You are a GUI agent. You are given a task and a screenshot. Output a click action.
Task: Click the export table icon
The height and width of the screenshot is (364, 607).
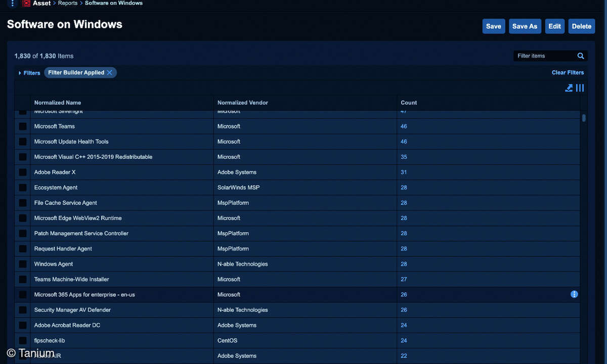(x=569, y=88)
